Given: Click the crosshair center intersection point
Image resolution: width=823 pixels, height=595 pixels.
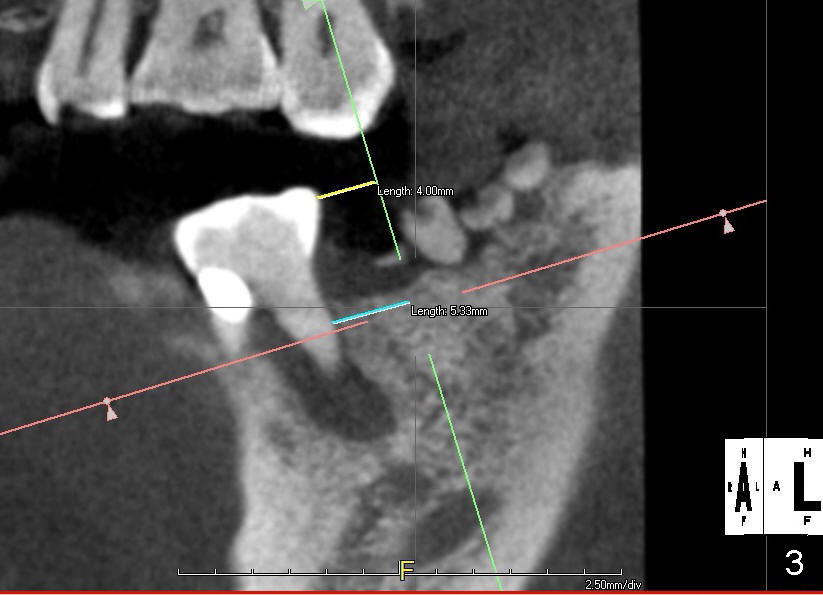Looking at the screenshot, I should (416, 308).
